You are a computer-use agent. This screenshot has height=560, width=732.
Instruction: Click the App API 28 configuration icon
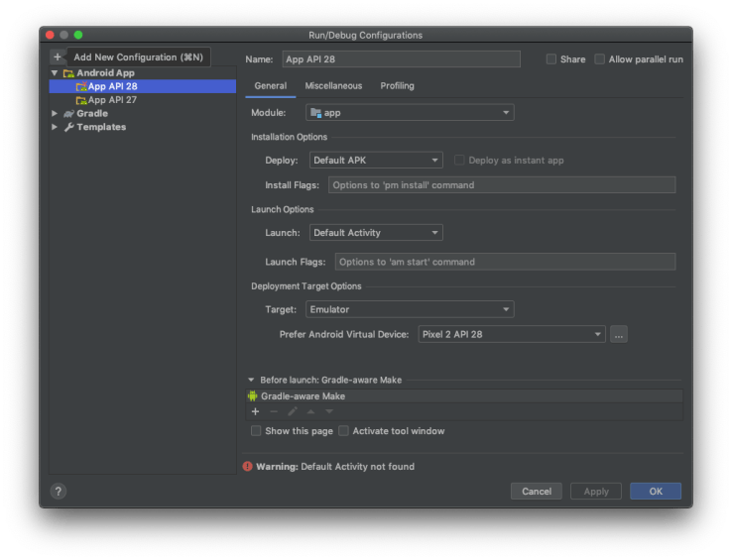(x=81, y=86)
